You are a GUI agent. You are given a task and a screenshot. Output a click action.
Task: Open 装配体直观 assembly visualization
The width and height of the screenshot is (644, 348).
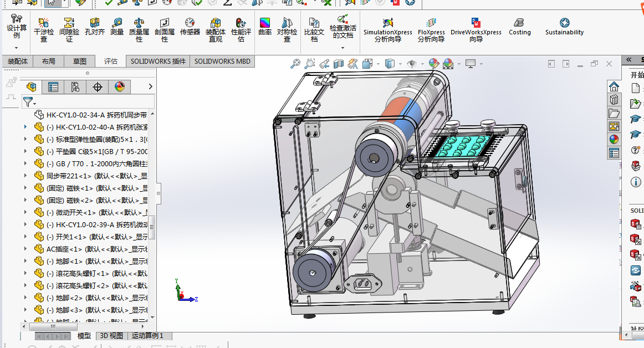(215, 29)
